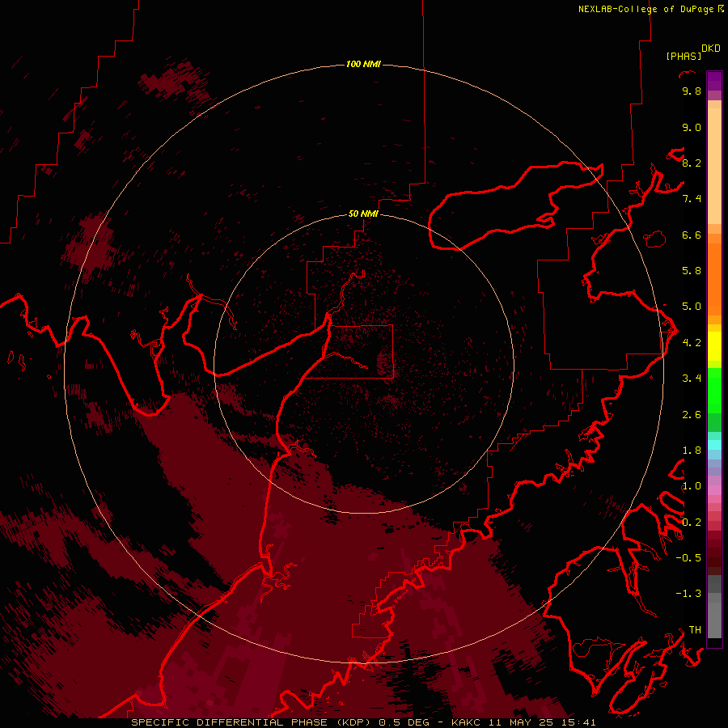The height and width of the screenshot is (728, 728).
Task: Click the purple top segment of color bar
Action: [x=714, y=81]
